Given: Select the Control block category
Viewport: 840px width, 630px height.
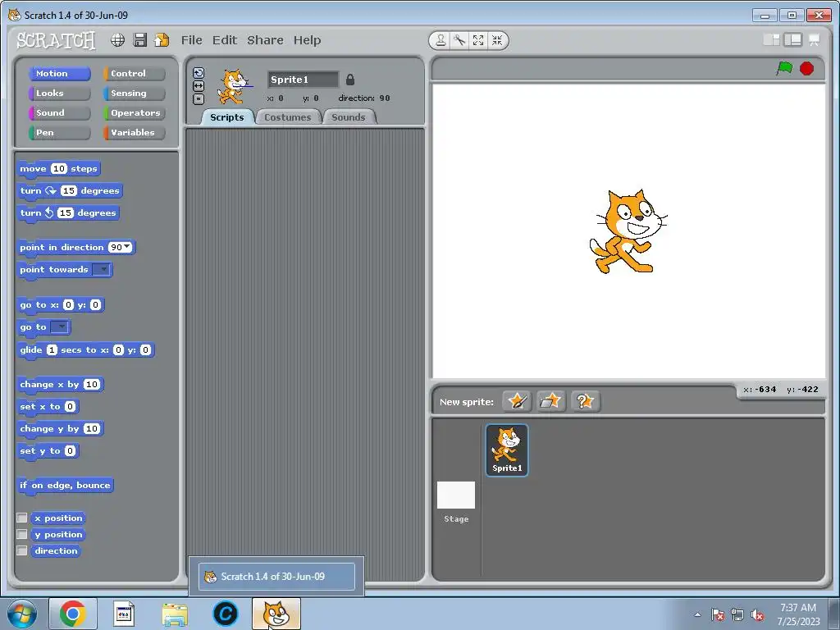Looking at the screenshot, I should 134,73.
